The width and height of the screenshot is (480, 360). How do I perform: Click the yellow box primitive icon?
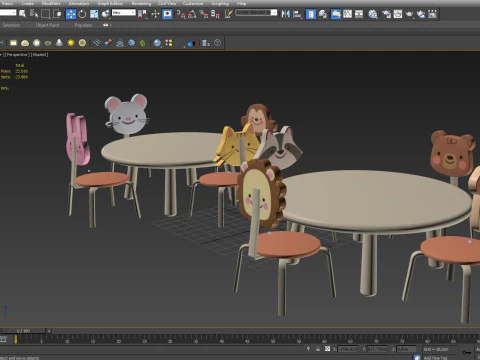click(x=13, y=43)
